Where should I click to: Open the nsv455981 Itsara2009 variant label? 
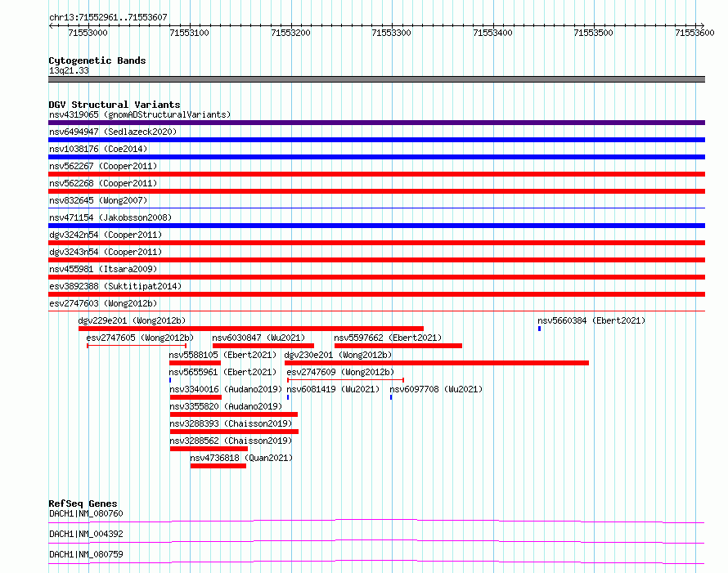[103, 269]
